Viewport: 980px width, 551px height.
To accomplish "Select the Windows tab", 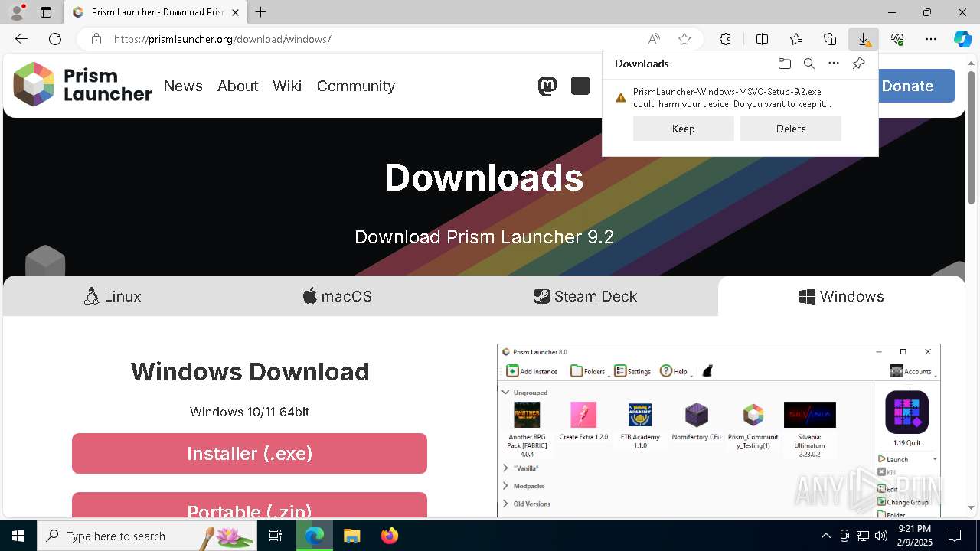I will 841,296.
